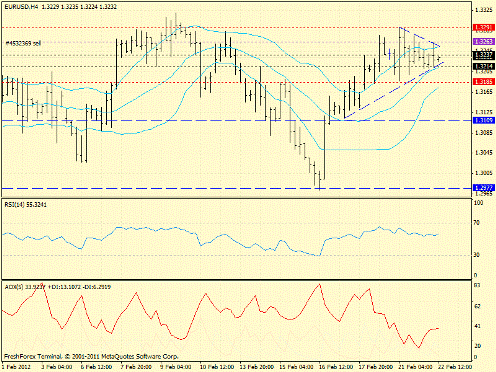Click the 21 Feb 04:00 time label
This screenshot has height=372, width=496.
tap(415, 367)
